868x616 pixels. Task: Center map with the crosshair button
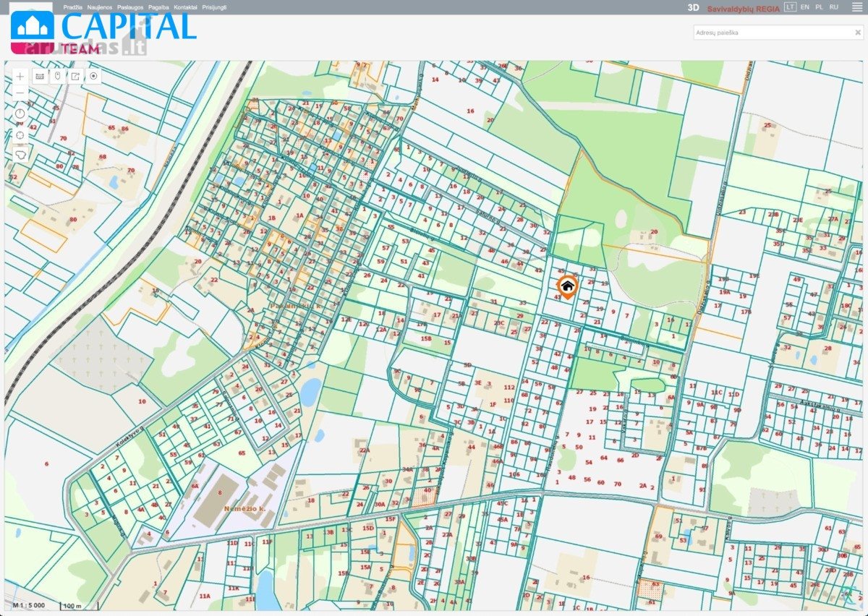[x=20, y=134]
